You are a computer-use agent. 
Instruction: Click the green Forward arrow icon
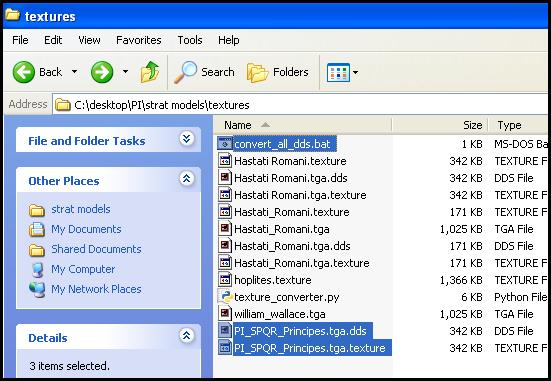[102, 72]
